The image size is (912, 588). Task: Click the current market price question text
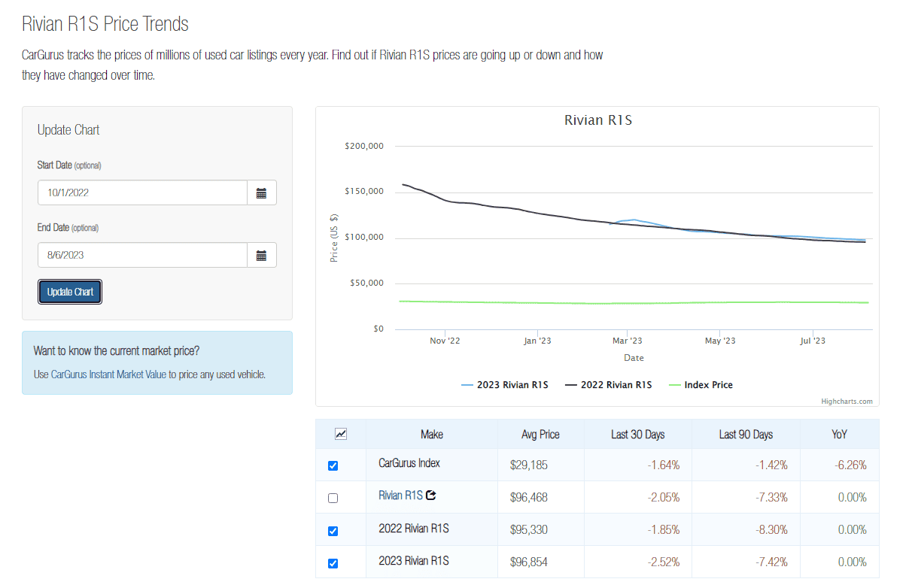tap(117, 351)
